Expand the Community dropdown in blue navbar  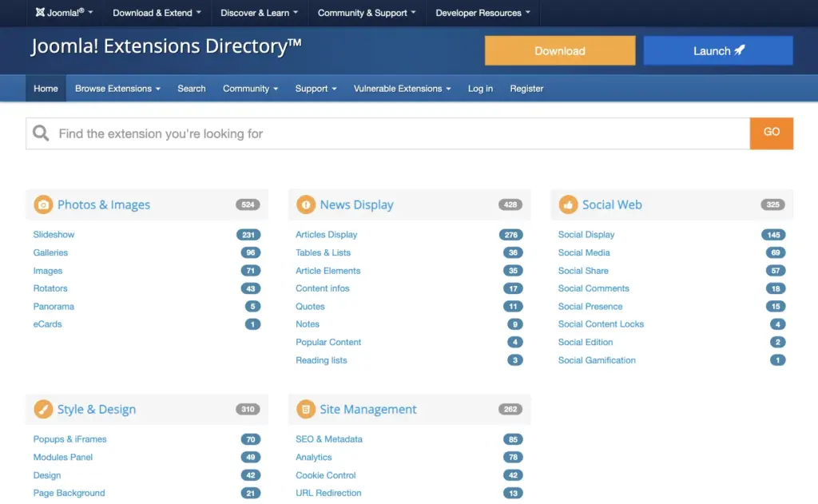250,89
